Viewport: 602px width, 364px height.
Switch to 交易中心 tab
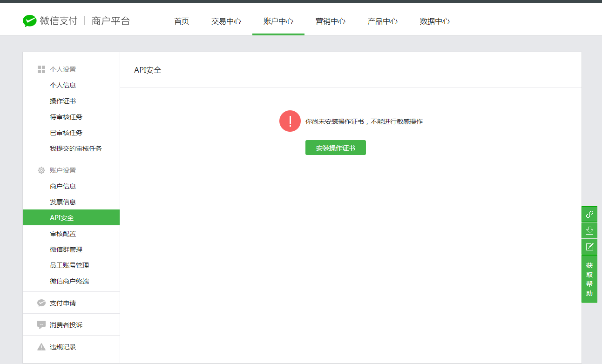pyautogui.click(x=226, y=21)
